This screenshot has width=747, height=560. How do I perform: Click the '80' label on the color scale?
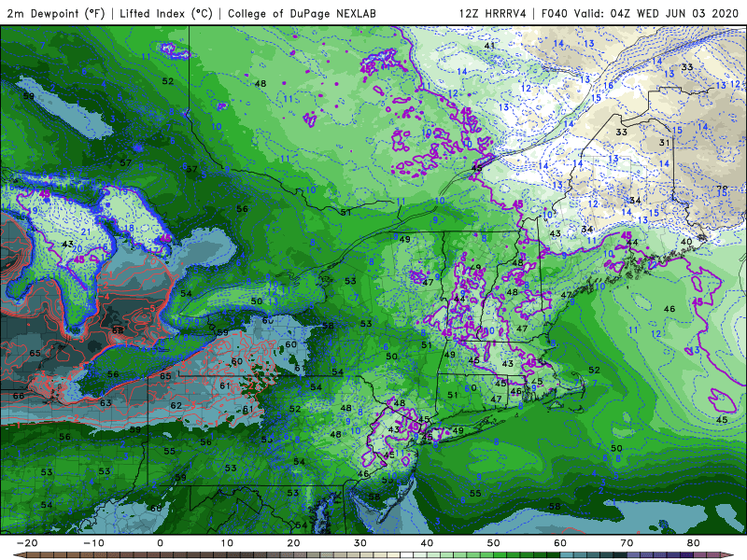pos(694,543)
